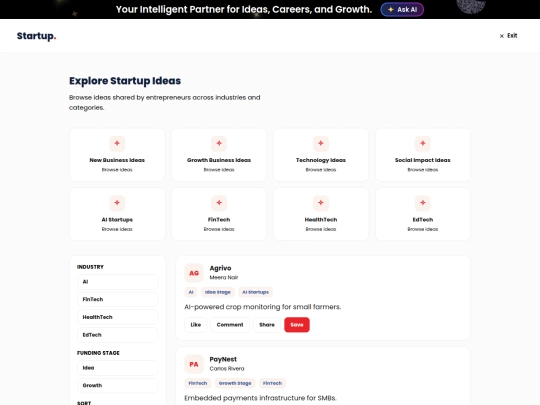Click the sparkle icon on New Business Ideas card

pos(117,143)
